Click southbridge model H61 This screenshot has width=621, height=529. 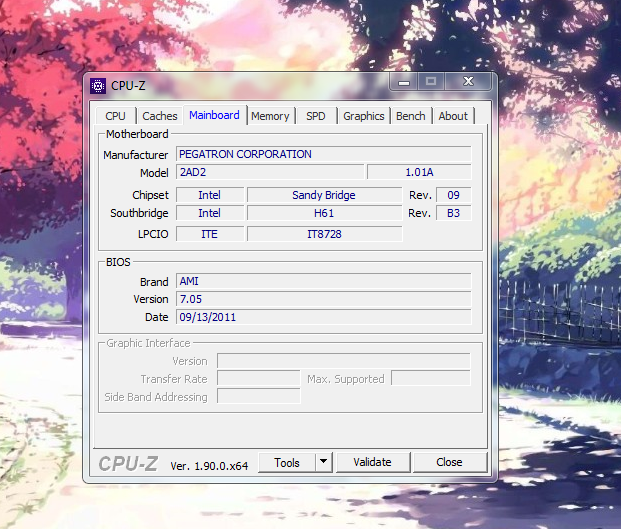[324, 213]
